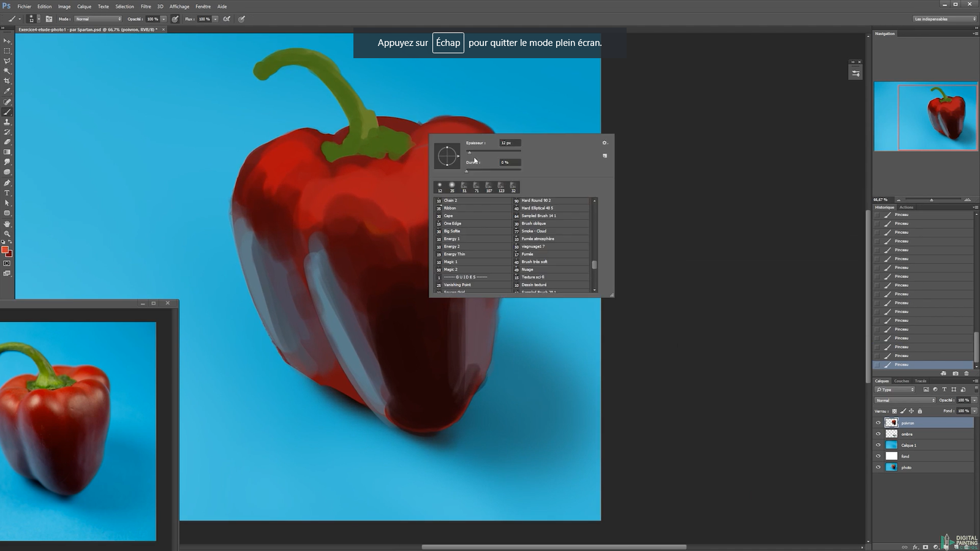980x551 pixels.
Task: Hide the ombre layer
Action: click(x=878, y=433)
